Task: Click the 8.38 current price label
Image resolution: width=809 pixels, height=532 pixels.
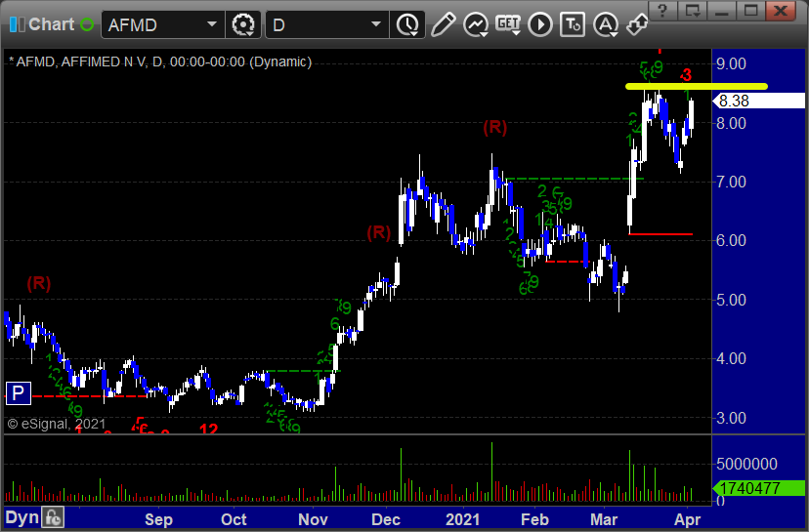Action: point(758,101)
